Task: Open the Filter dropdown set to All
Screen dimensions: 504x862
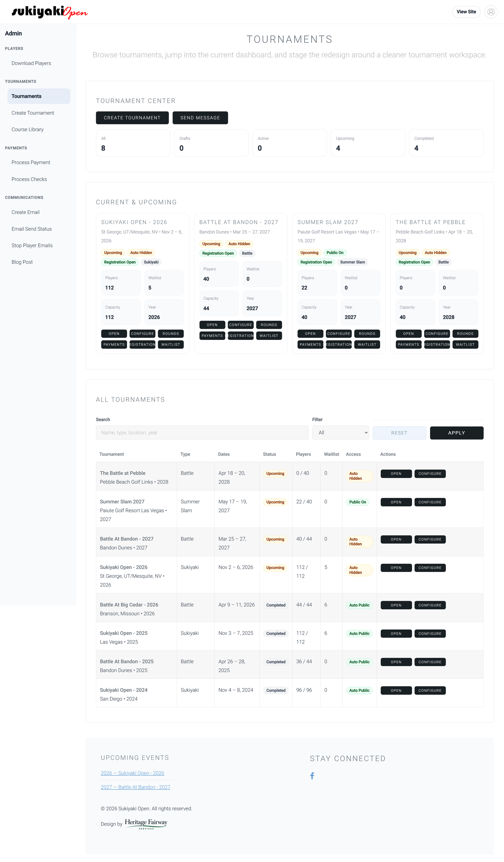Action: (x=340, y=433)
